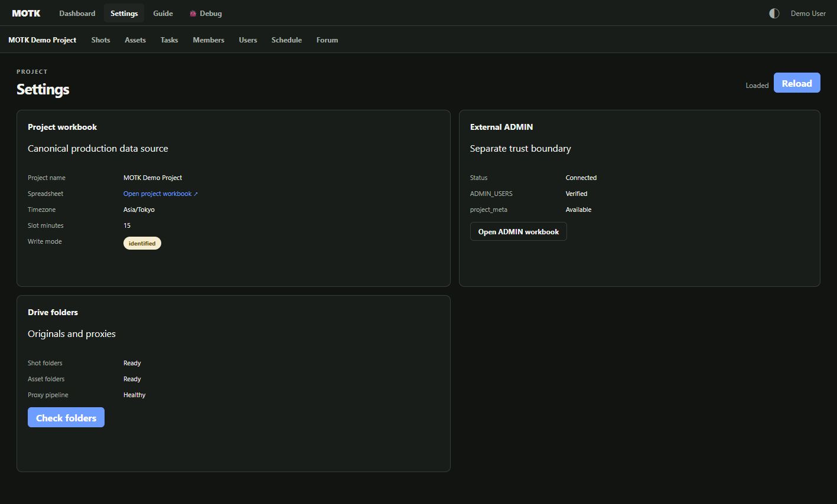Click the Healthy proxy pipeline value
Screen dimensions: 837x504
(135, 395)
